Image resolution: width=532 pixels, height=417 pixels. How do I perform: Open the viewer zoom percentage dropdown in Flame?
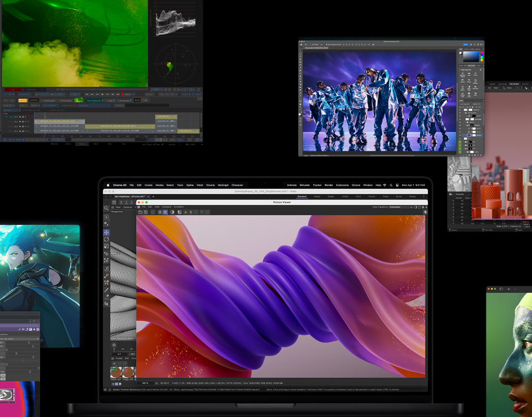click(157, 90)
